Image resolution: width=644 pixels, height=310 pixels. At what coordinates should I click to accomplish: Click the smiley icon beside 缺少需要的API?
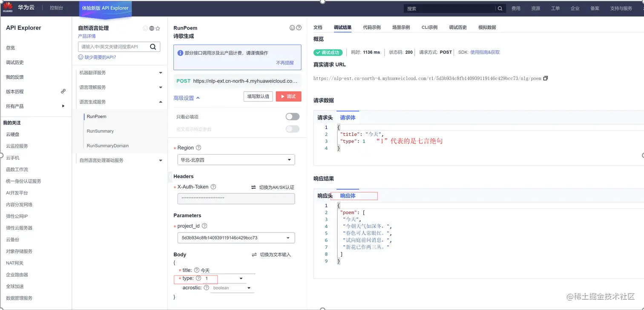pos(80,57)
